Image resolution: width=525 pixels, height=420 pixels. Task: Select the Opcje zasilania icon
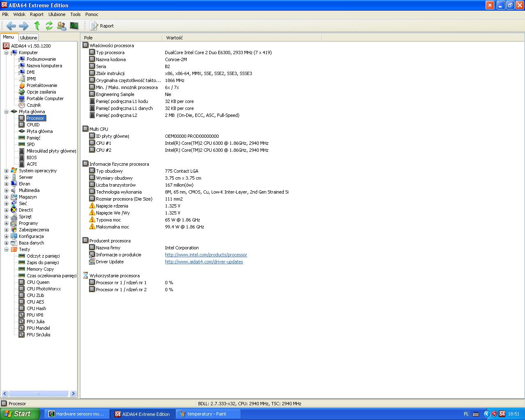pos(22,92)
